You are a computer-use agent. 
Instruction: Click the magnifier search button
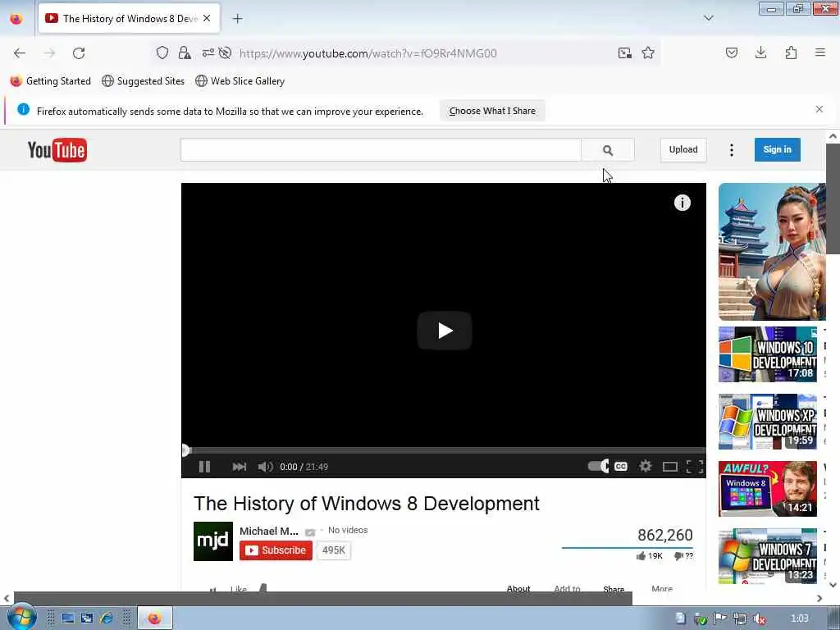[608, 150]
